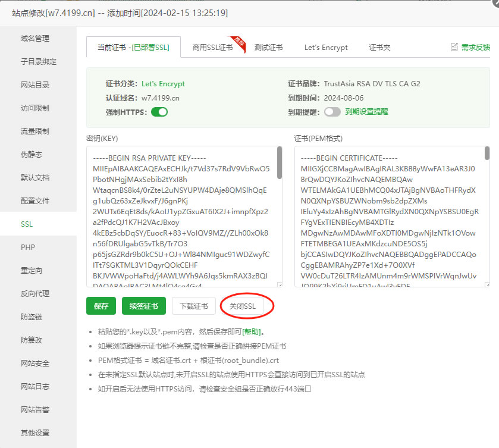Click the 下载证书 button
This screenshot has width=499, height=448.
194,306
